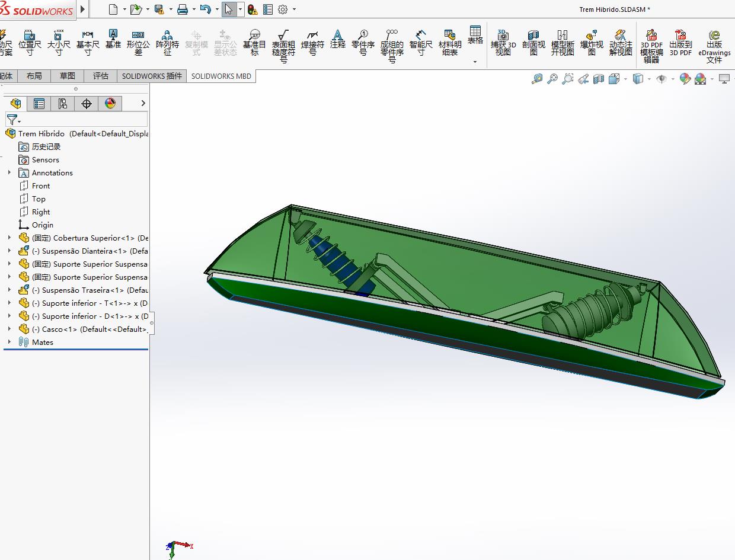
Task: Insert a 焊接符号 weld symbol
Action: click(312, 43)
